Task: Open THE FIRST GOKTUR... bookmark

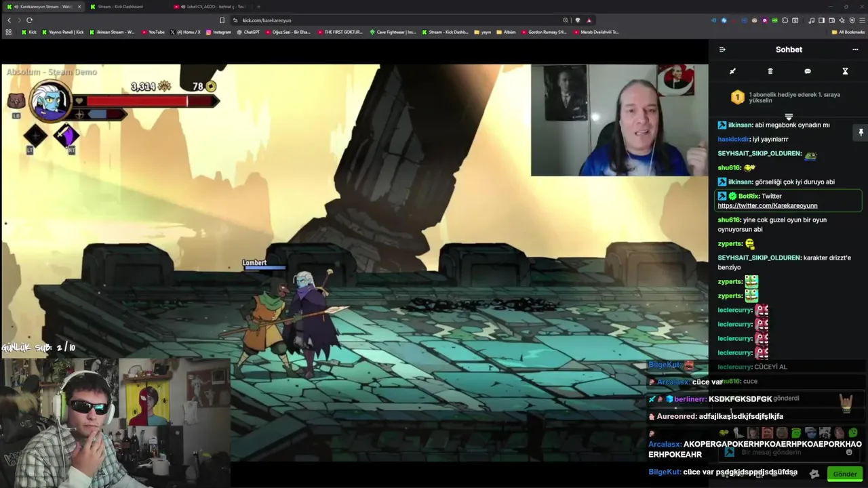Action: 340,32
